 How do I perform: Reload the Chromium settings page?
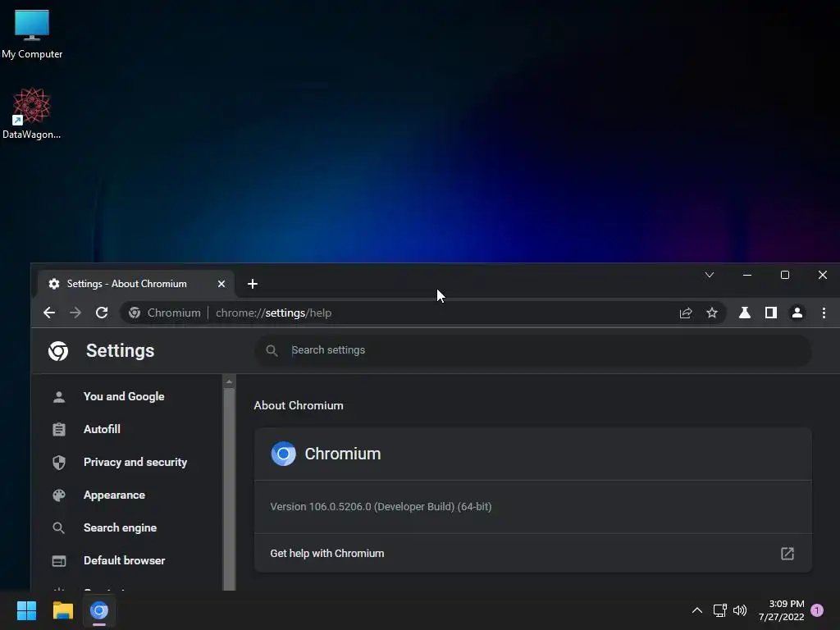(x=102, y=313)
